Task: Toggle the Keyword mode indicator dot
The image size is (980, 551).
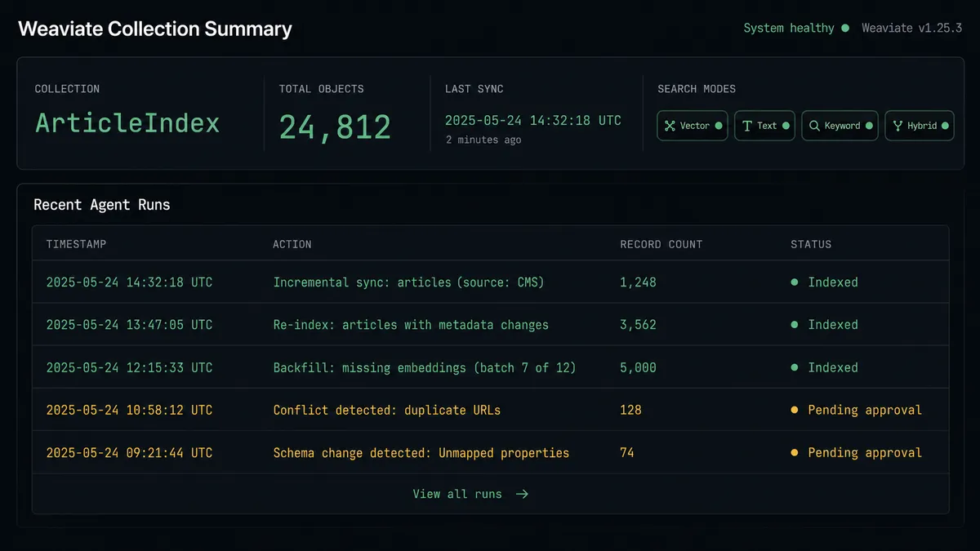Action: 869,126
